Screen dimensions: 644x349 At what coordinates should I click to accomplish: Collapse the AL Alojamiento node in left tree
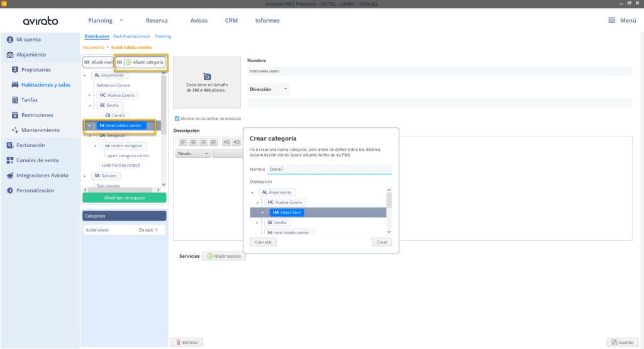(85, 75)
